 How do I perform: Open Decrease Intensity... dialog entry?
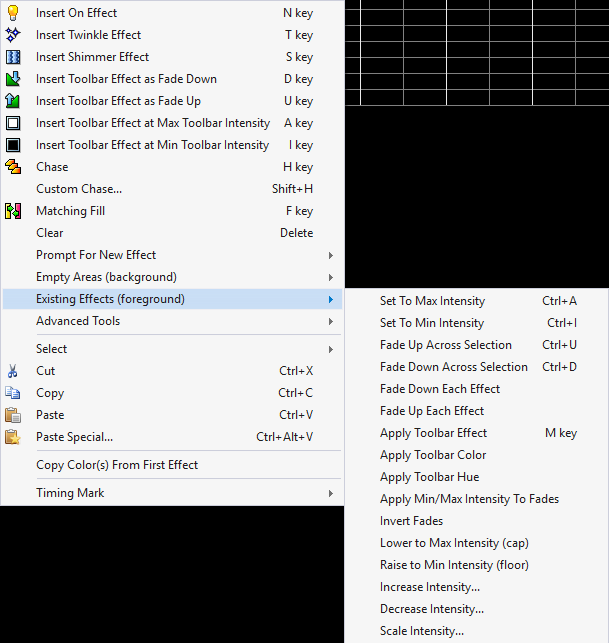(477, 609)
